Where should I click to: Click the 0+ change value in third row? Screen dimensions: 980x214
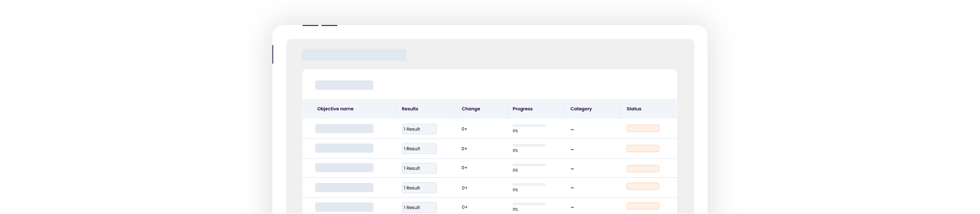coord(464,168)
